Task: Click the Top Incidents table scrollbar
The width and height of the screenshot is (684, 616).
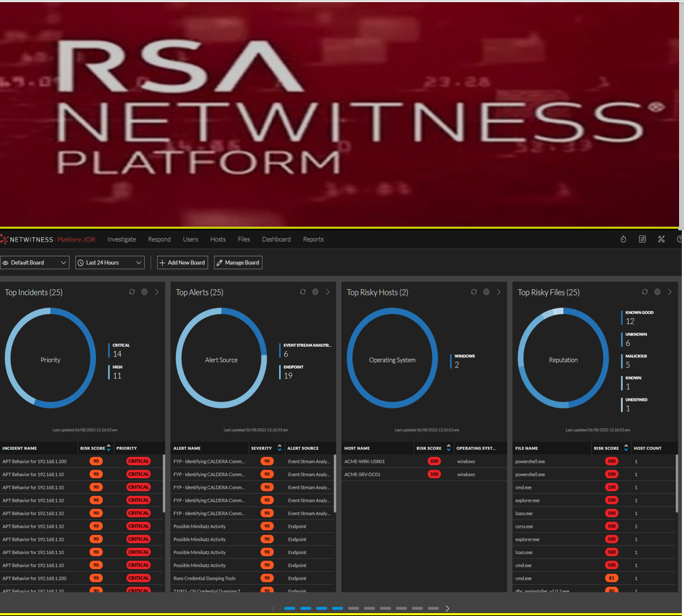Action: point(164,483)
